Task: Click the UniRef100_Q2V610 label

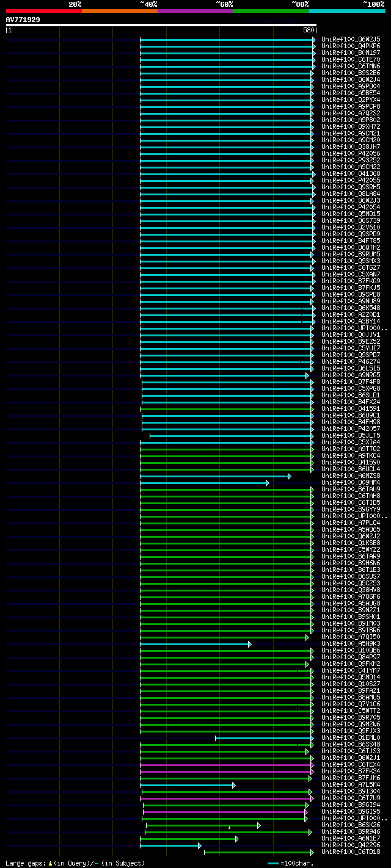Action: pos(351,228)
